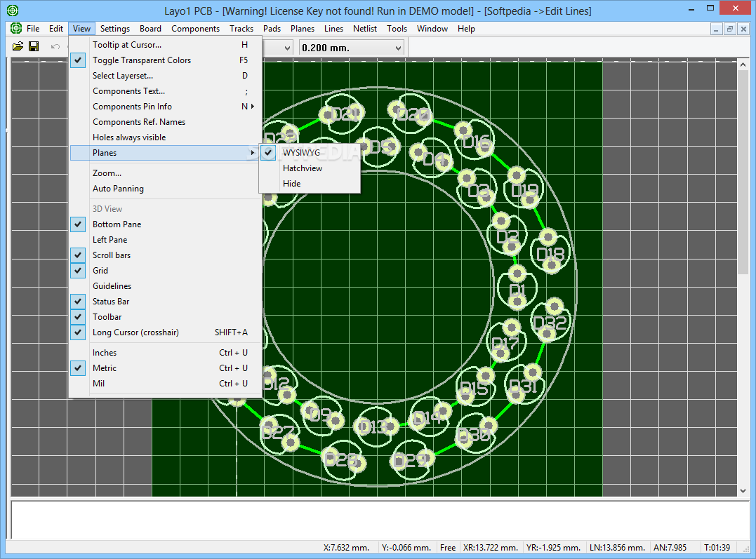The image size is (756, 559).
Task: Click the LN:13.856 mm. status value
Action: point(617,548)
